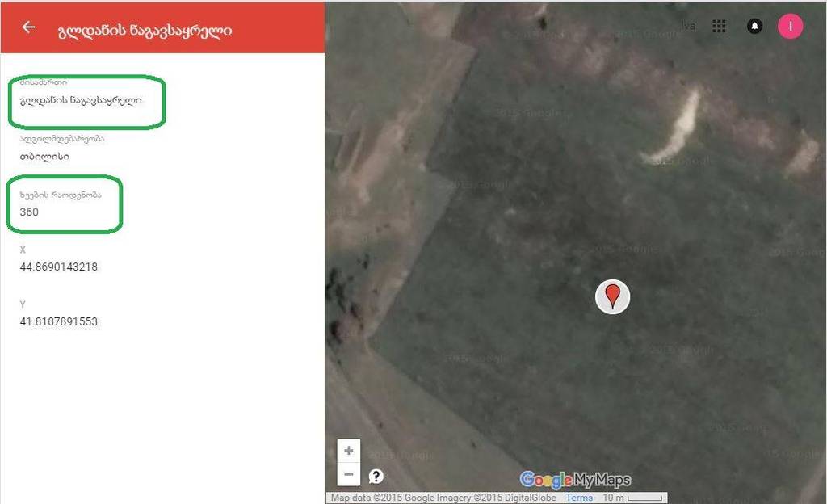827x504 pixels.
Task: Click the "ადგილმდებარეობა" field label
Action: [61, 139]
